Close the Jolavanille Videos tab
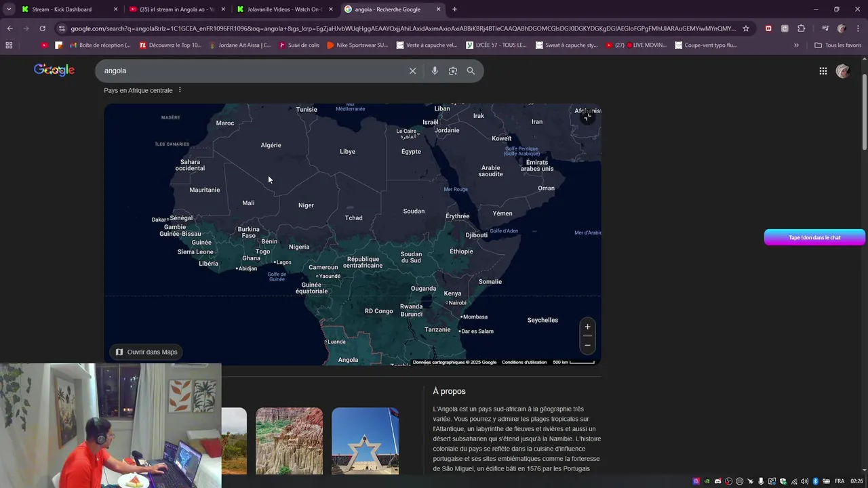 click(x=331, y=9)
